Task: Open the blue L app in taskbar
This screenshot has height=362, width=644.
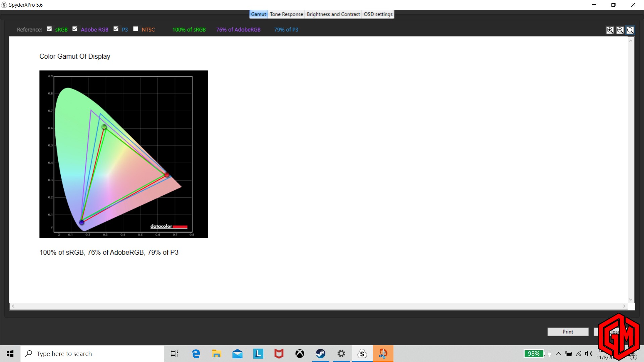Action: point(258,354)
